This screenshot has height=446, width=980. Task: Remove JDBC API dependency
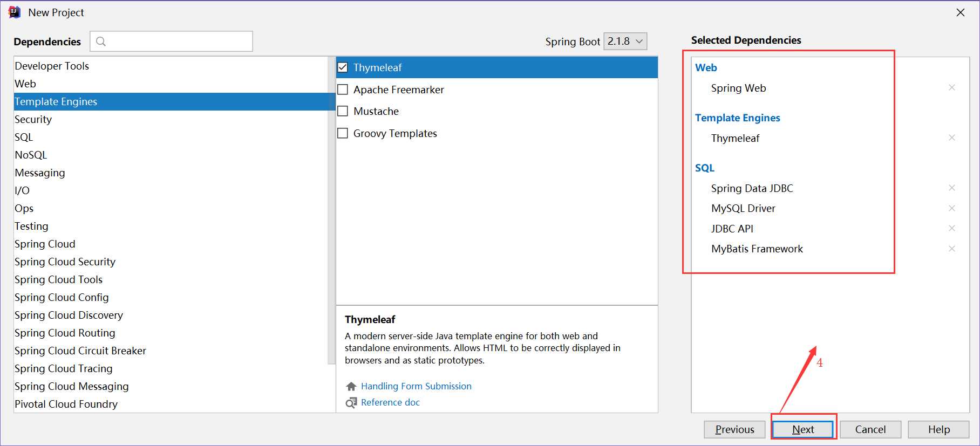pos(952,228)
